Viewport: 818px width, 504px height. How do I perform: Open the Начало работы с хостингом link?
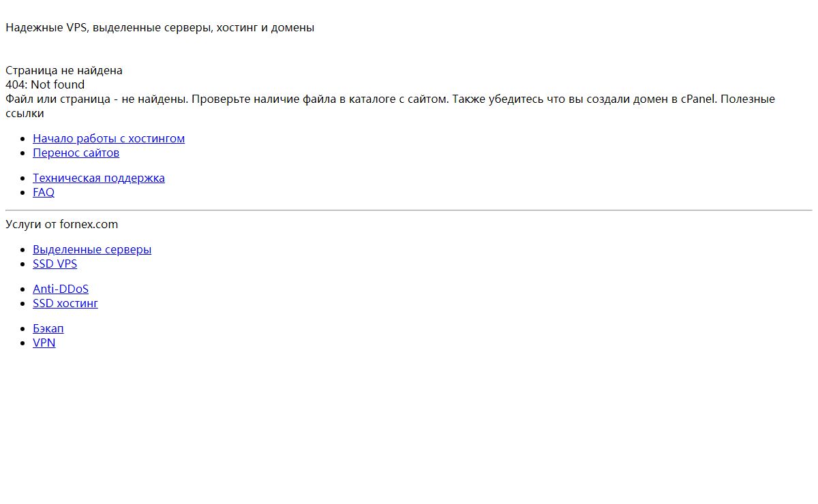point(108,138)
